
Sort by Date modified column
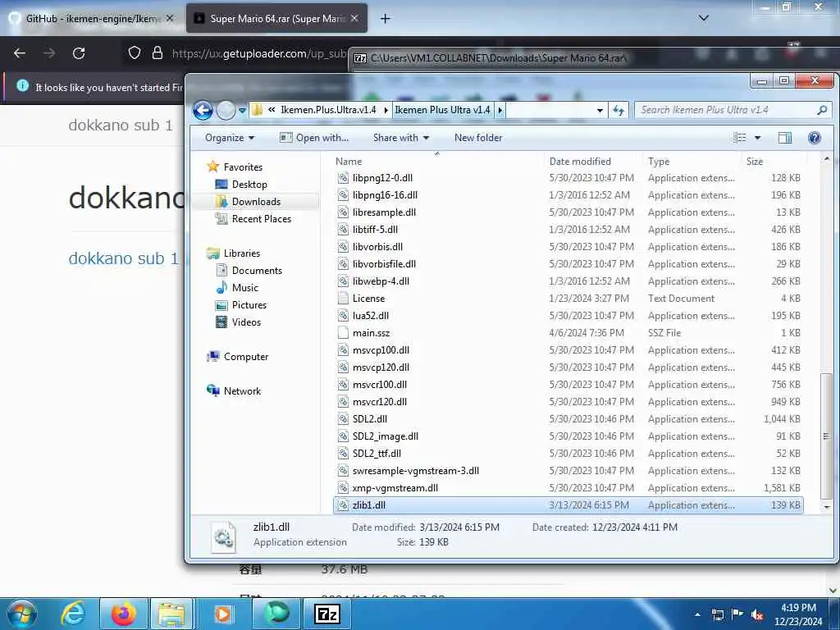click(x=580, y=162)
